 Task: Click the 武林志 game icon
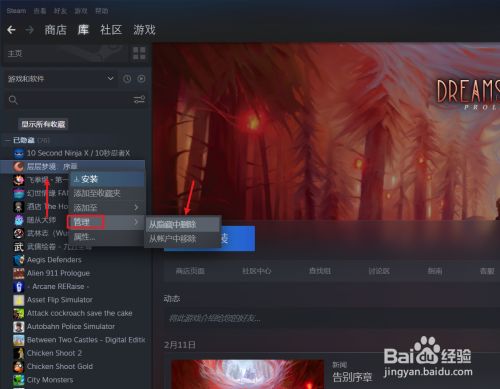[19, 233]
